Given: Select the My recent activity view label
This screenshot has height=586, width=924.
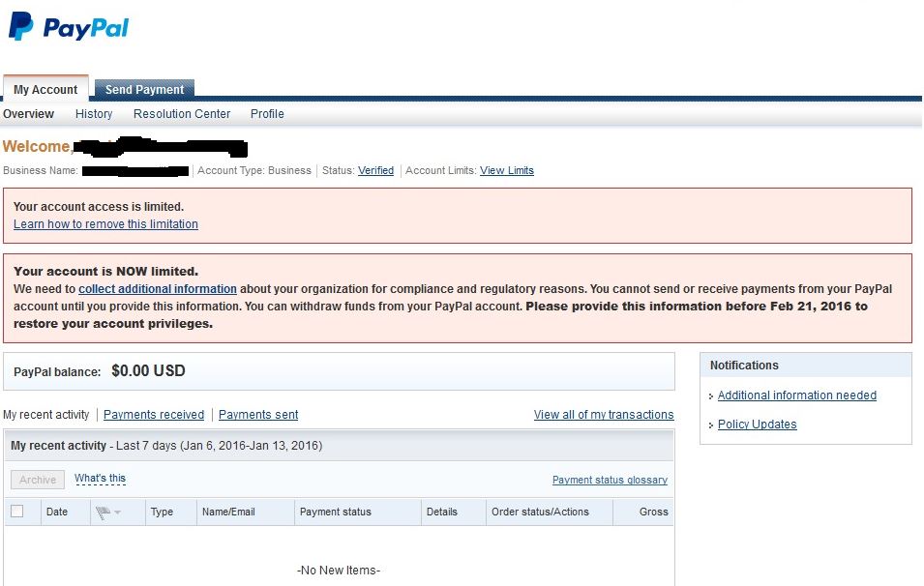Looking at the screenshot, I should click(46, 415).
